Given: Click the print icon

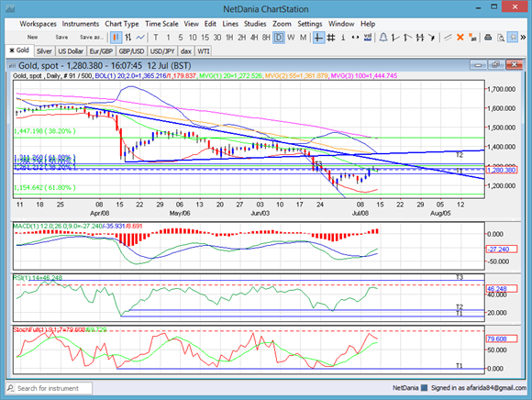Looking at the screenshot, I should point(488,38).
